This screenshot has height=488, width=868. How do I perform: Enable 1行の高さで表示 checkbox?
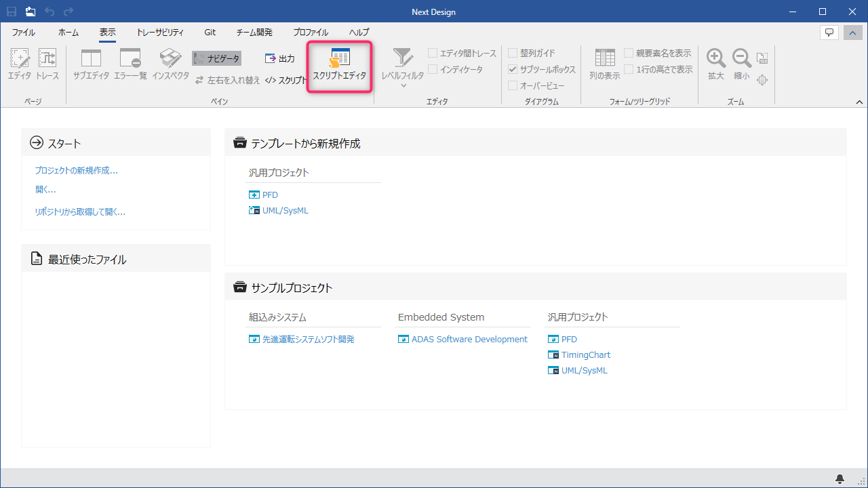658,69
